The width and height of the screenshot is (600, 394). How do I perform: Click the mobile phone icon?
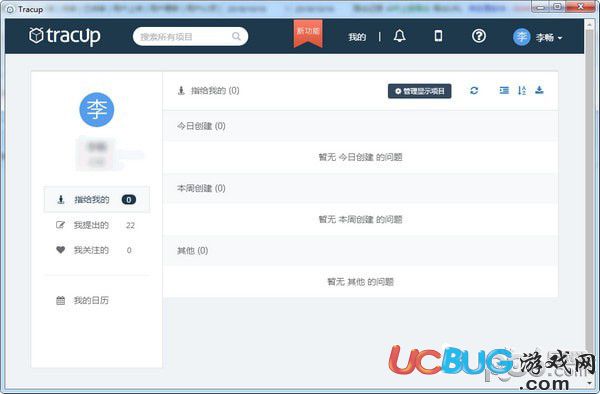[439, 36]
